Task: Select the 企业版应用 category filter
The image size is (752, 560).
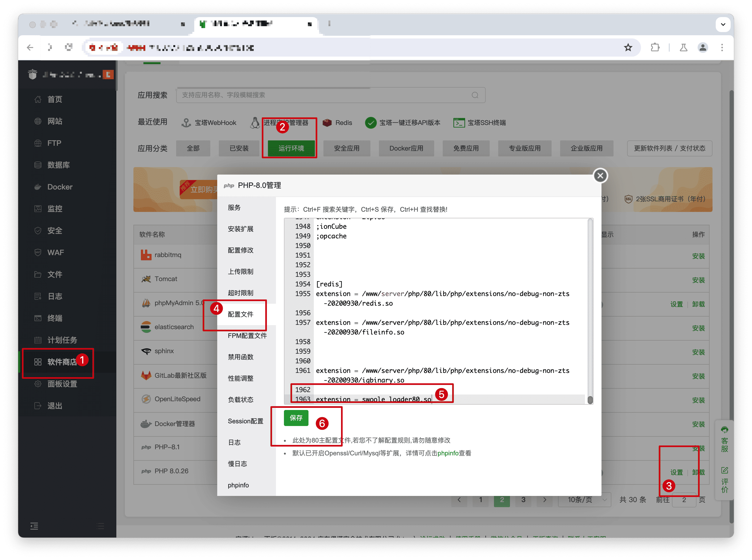Action: click(x=587, y=148)
